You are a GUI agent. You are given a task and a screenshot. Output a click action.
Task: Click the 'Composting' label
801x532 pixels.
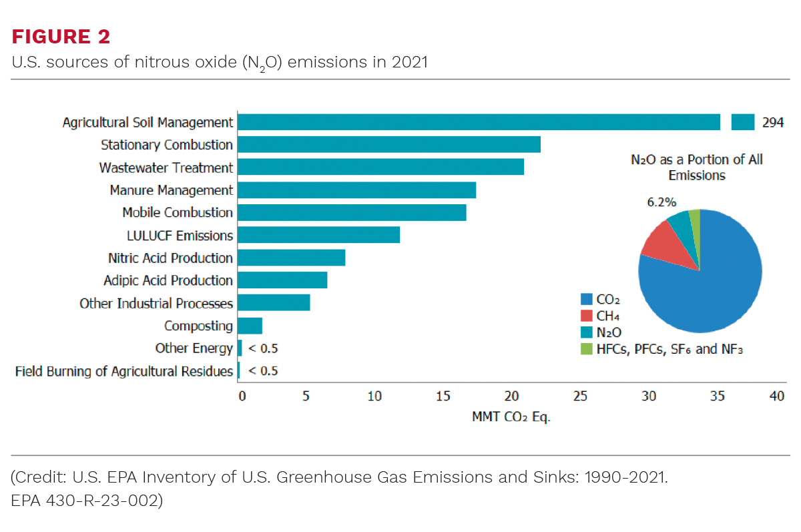pos(199,326)
